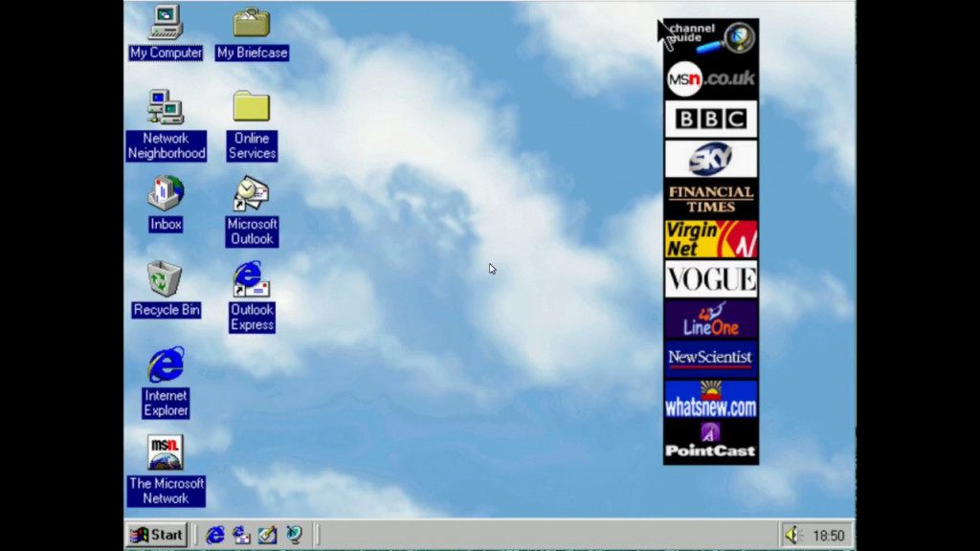Screen dimensions: 980x551
Task: Select the Recycle Bin icon
Action: 166,289
